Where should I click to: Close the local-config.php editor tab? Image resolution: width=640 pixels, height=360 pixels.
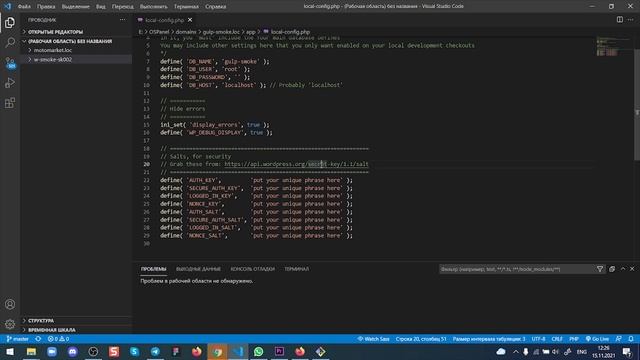point(190,20)
